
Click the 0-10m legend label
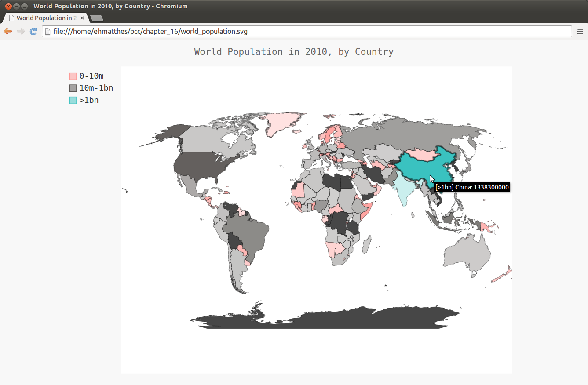click(x=91, y=76)
